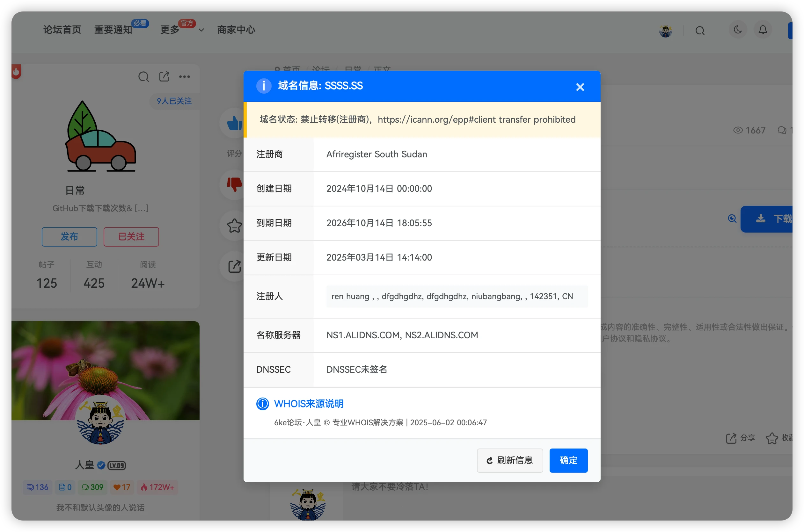Image resolution: width=804 pixels, height=532 pixels.
Task: Go to 商家中心 page
Action: point(236,30)
